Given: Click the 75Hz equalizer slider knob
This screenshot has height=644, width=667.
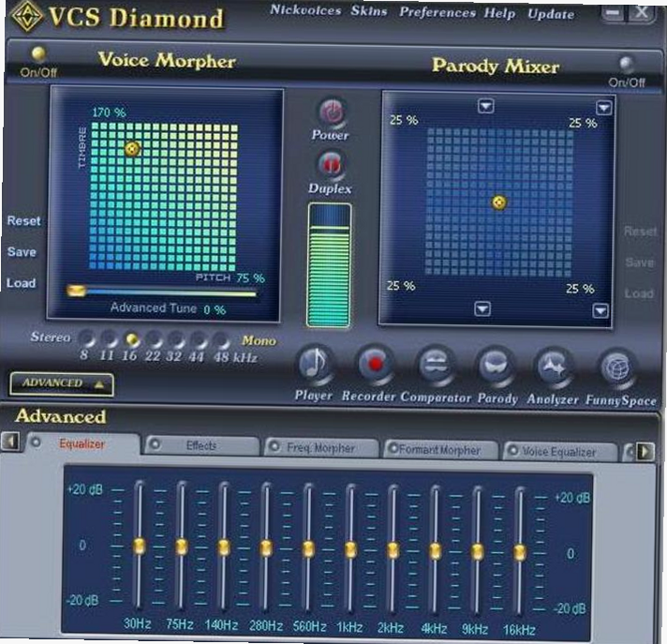Looking at the screenshot, I should click(182, 547).
